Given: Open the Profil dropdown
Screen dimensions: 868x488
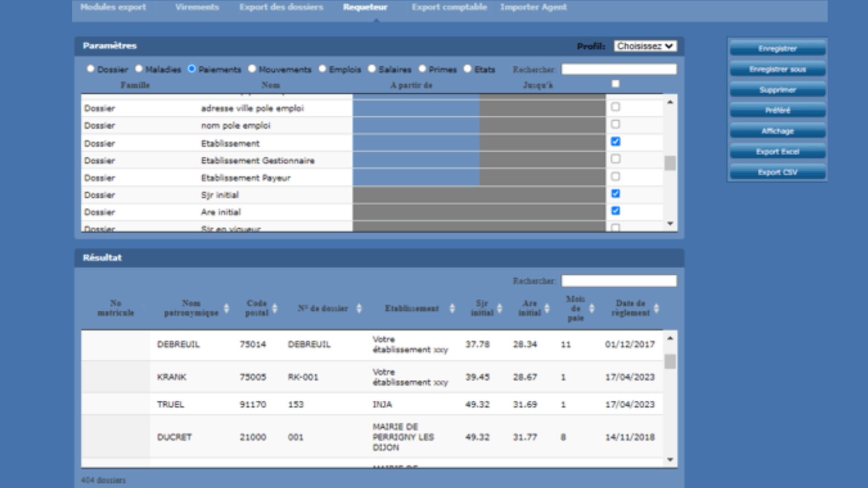Looking at the screenshot, I should click(645, 46).
